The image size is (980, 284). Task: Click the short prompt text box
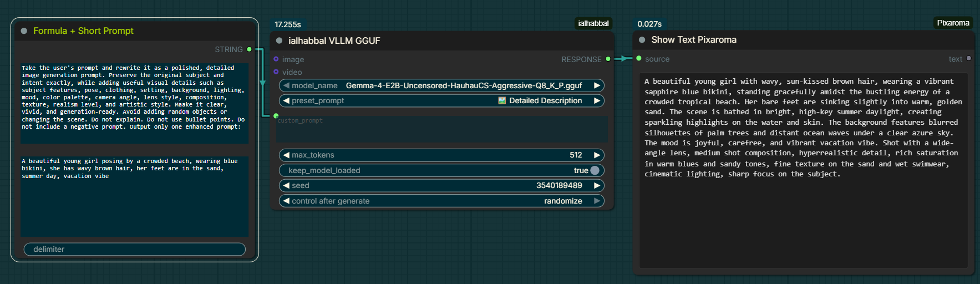(135, 197)
